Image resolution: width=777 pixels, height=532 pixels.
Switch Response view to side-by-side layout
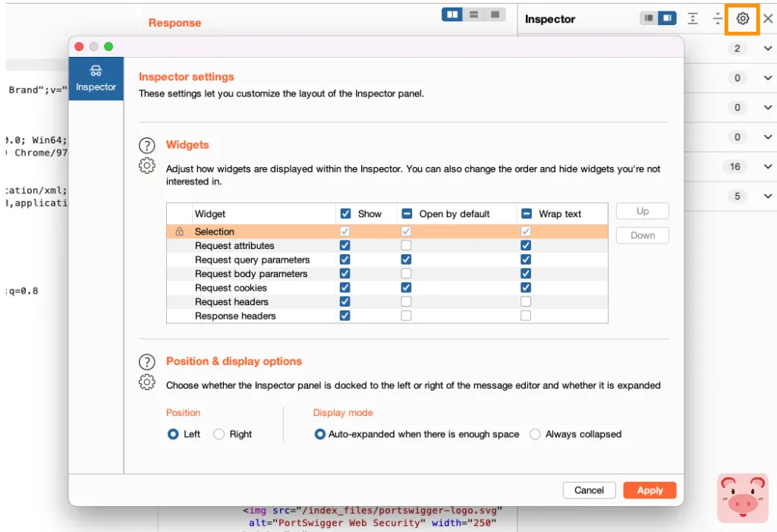point(452,14)
